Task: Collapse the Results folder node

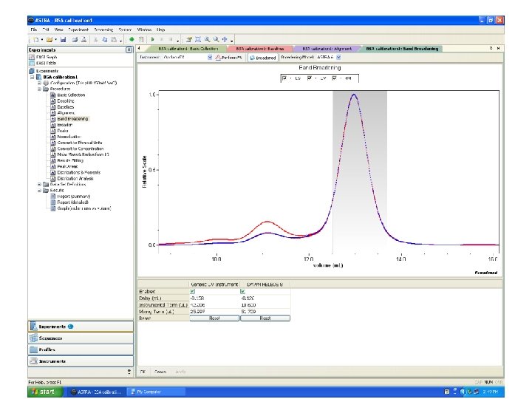Action: click(39, 191)
